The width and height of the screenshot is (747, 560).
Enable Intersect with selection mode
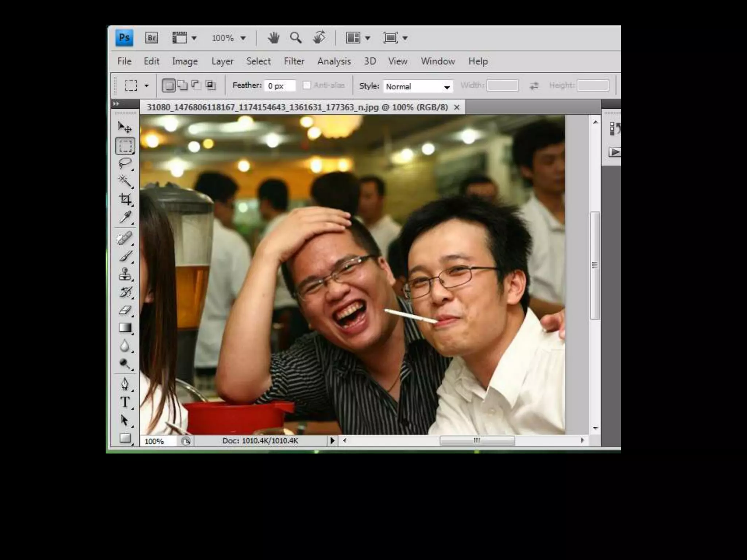click(210, 85)
